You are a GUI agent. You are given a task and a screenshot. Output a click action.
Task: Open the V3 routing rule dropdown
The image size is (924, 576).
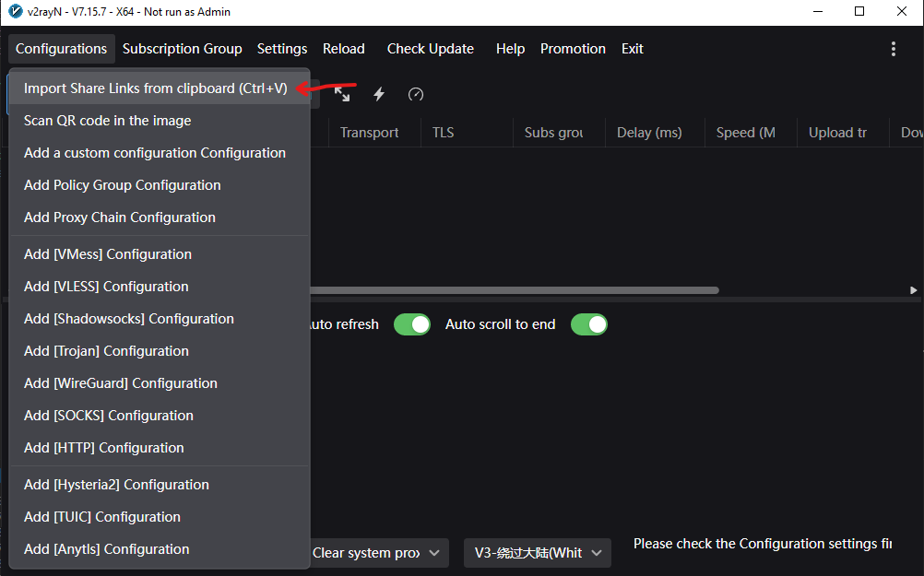point(537,553)
